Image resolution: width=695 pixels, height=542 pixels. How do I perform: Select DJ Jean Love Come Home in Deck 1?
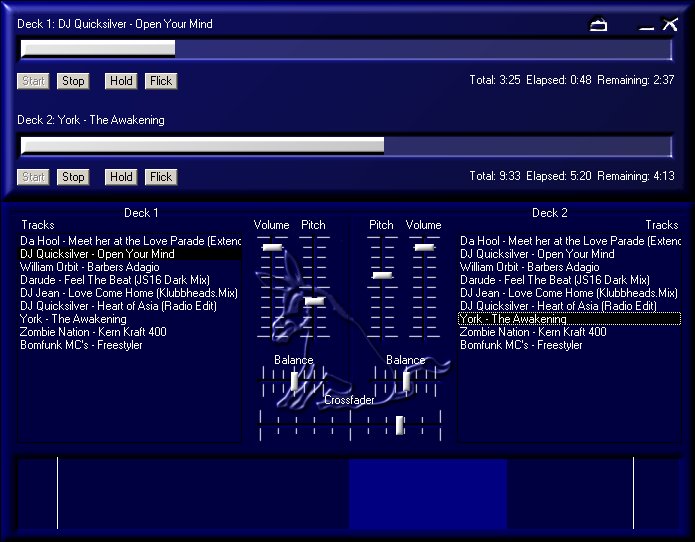(x=130, y=293)
